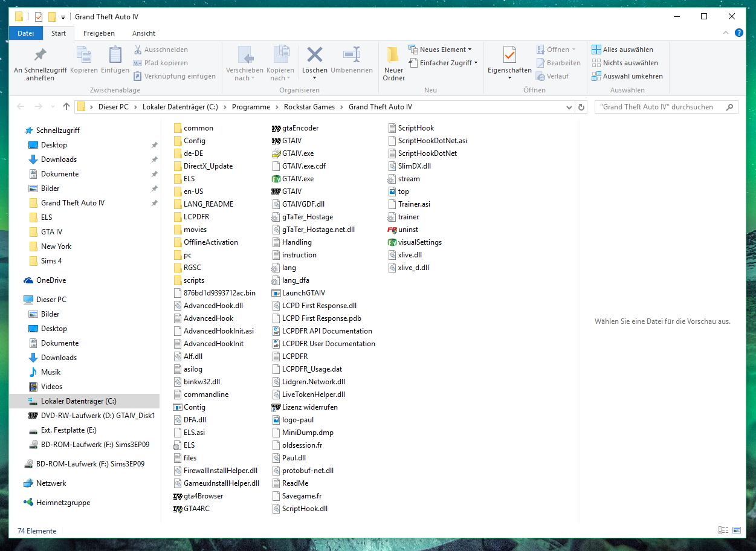The image size is (756, 551).
Task: Open Einfacher Zugriff dropdown
Action: 443,63
